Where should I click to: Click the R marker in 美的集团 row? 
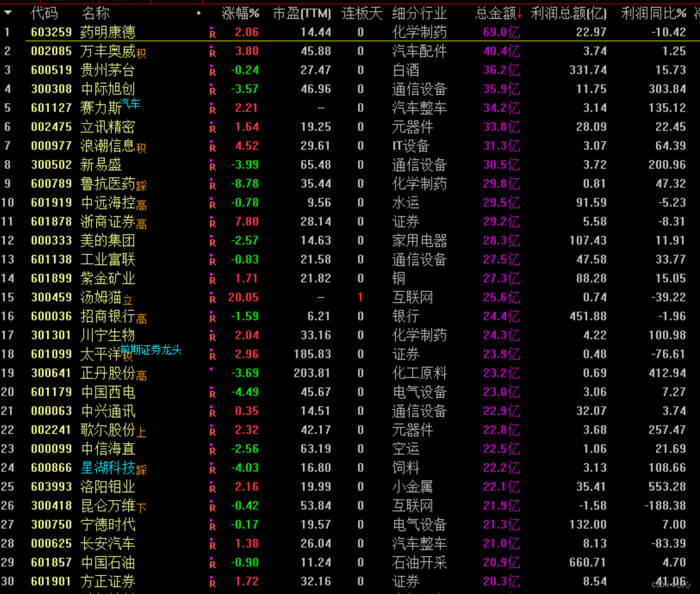pyautogui.click(x=212, y=242)
